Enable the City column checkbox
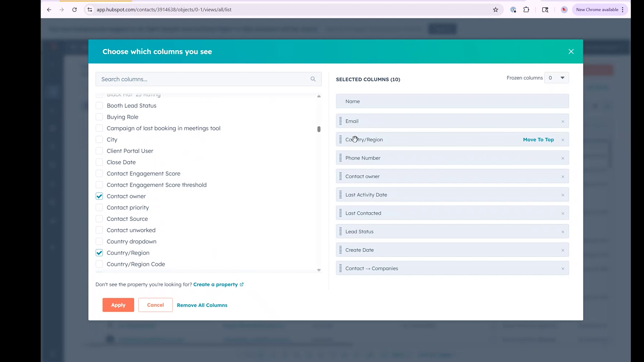The image size is (644, 362). [x=99, y=139]
